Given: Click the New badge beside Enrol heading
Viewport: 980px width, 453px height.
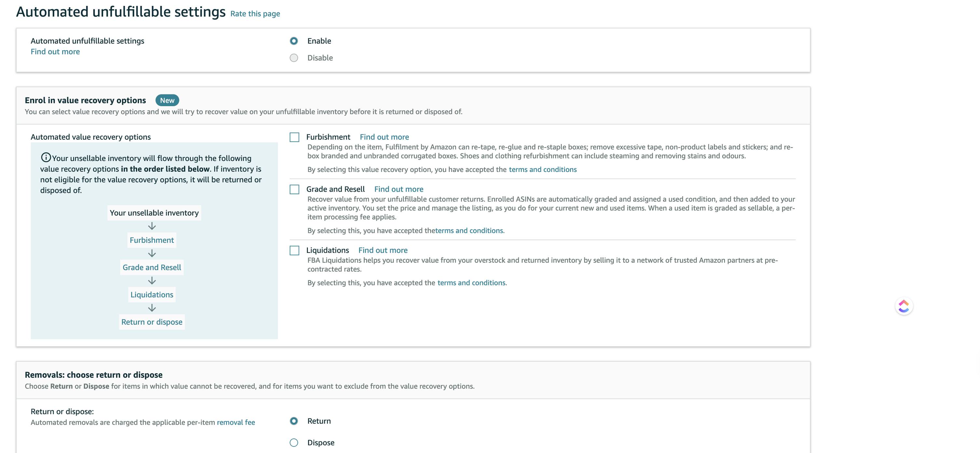Looking at the screenshot, I should (x=167, y=101).
